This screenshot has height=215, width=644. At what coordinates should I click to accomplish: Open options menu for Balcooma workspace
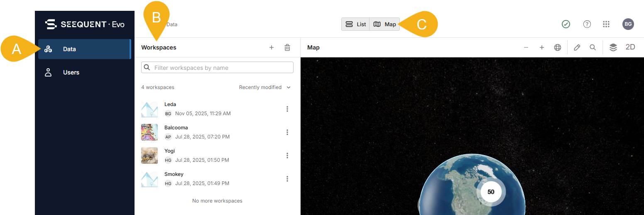coord(287,132)
